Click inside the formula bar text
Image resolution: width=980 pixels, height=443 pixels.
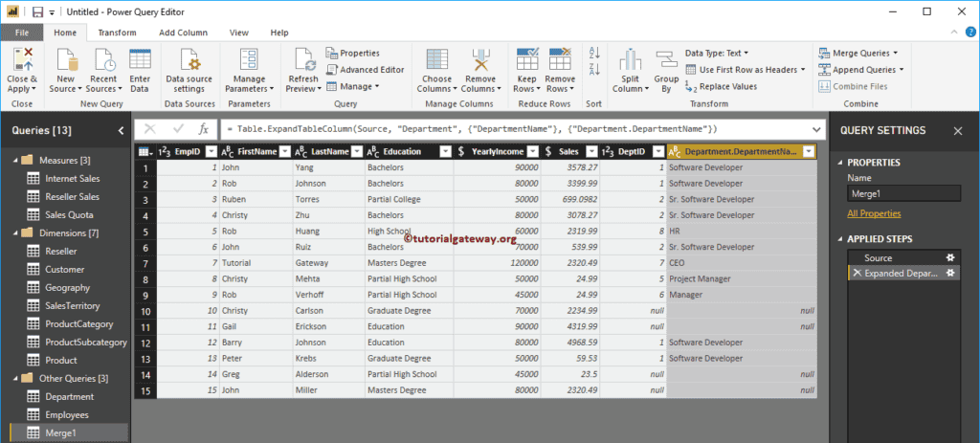[x=472, y=129]
